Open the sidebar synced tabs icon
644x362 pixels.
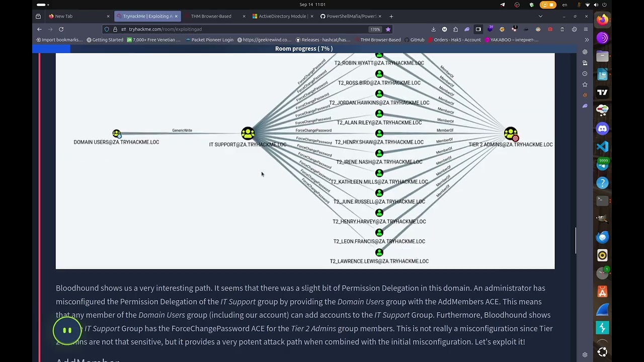[585, 63]
